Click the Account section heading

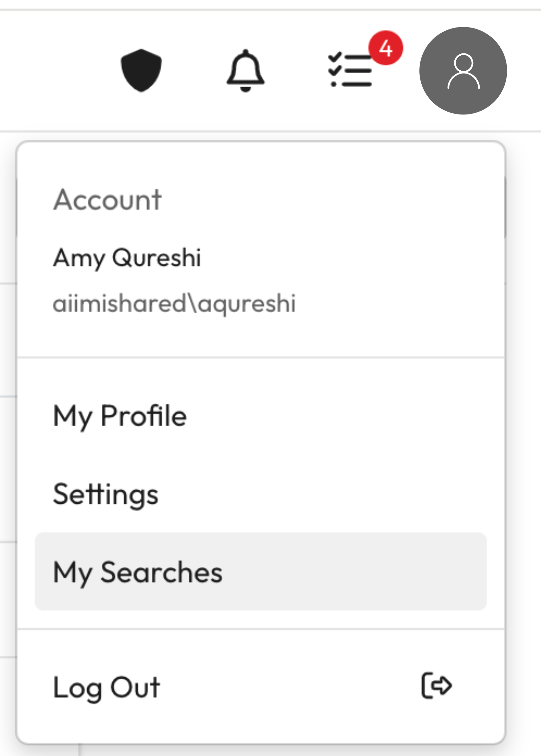pyautogui.click(x=107, y=200)
